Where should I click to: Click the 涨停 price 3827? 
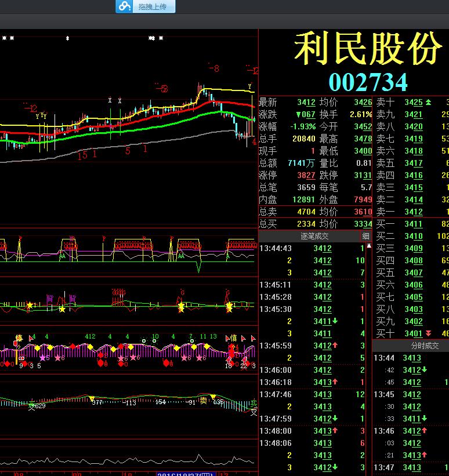(x=306, y=175)
